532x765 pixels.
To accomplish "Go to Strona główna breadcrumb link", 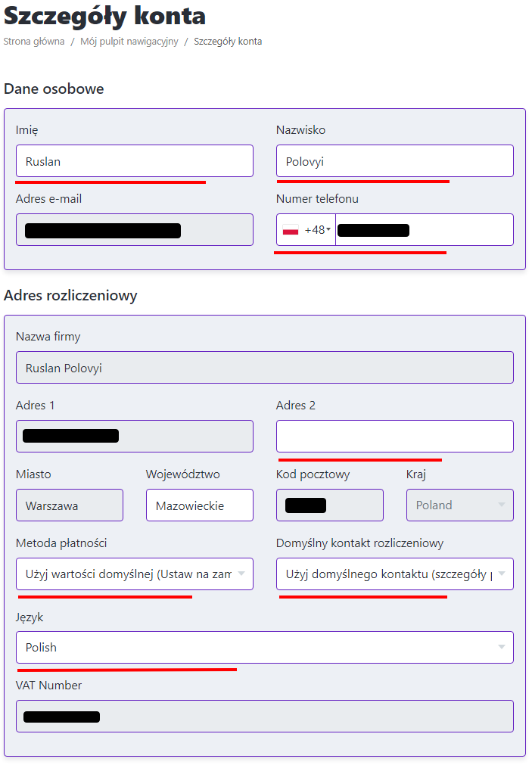I will point(34,42).
